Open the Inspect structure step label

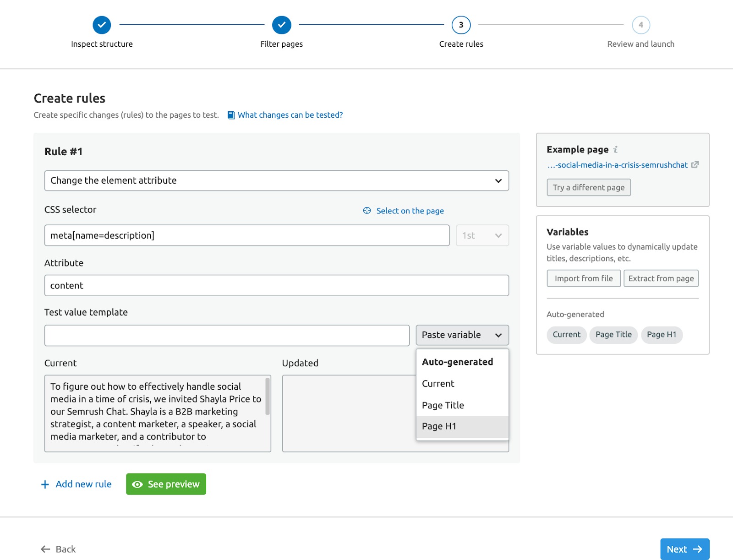102,44
